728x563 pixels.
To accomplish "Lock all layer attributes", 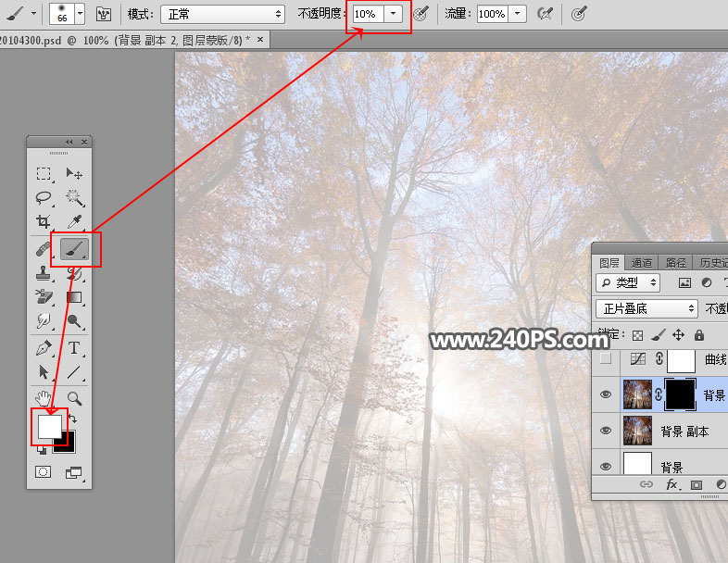I will [699, 334].
